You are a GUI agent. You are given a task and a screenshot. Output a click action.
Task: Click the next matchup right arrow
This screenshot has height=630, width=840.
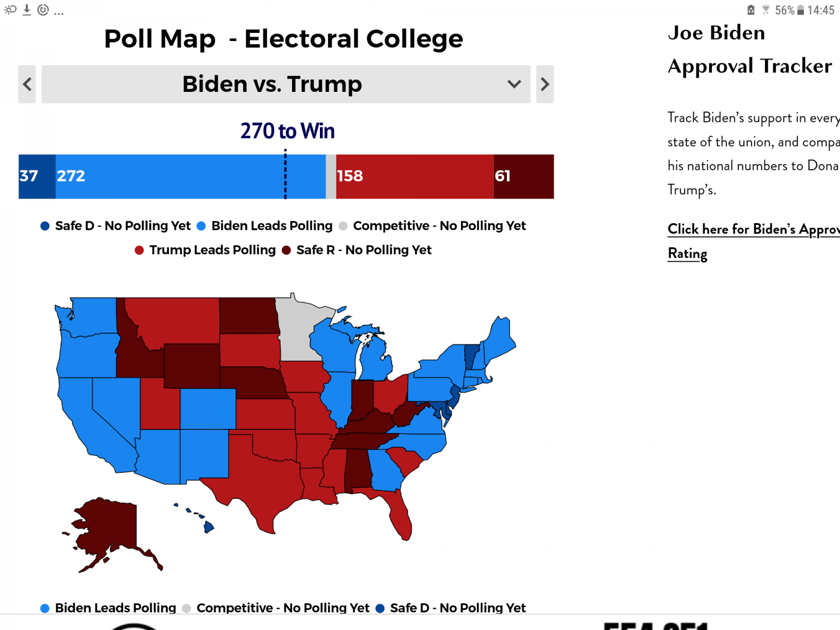(545, 84)
